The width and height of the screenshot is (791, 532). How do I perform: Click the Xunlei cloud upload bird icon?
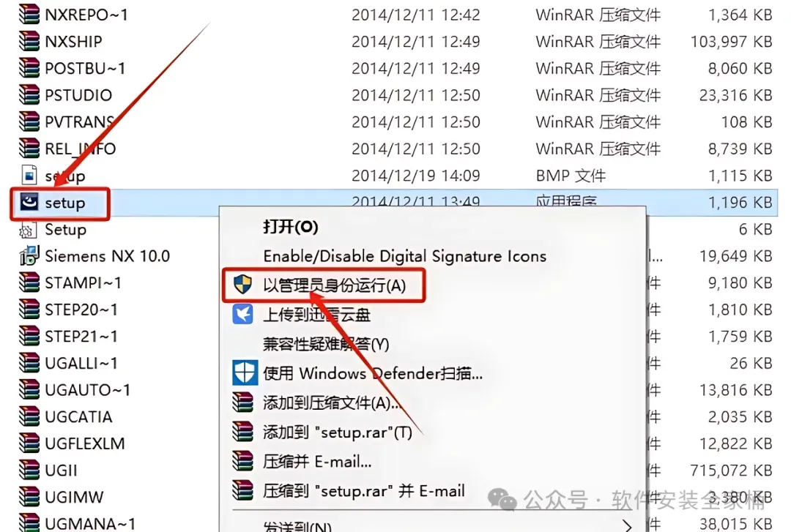242,314
